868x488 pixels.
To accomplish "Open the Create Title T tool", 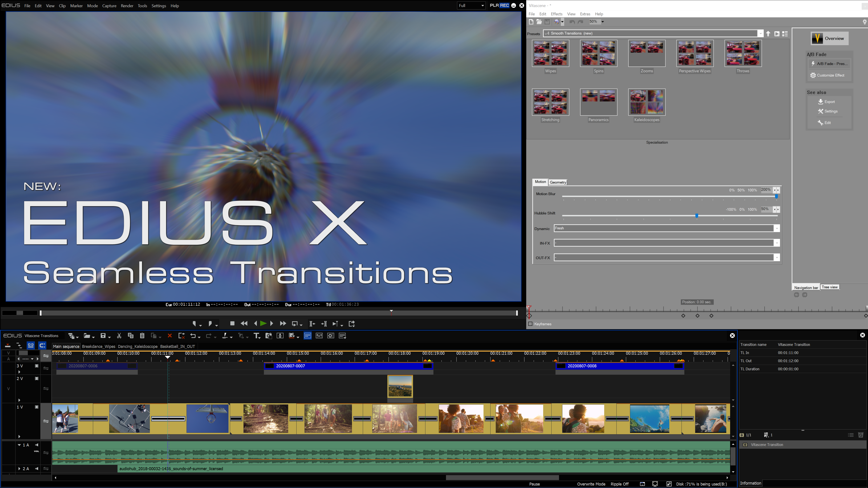I will [x=256, y=336].
